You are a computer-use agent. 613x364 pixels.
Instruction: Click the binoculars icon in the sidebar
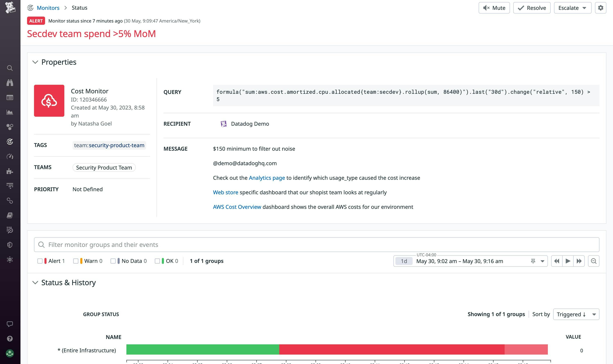coord(10,83)
